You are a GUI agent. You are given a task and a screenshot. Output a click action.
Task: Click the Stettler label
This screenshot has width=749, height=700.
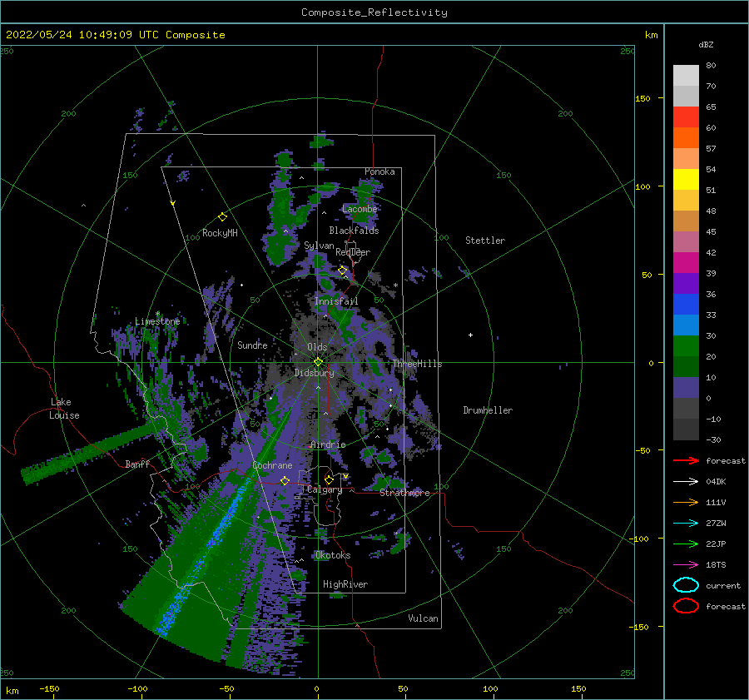(x=485, y=241)
